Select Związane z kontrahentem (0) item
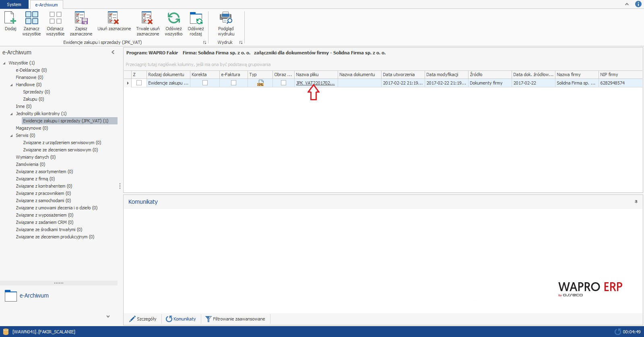Image resolution: width=644 pixels, height=337 pixels. pyautogui.click(x=44, y=186)
